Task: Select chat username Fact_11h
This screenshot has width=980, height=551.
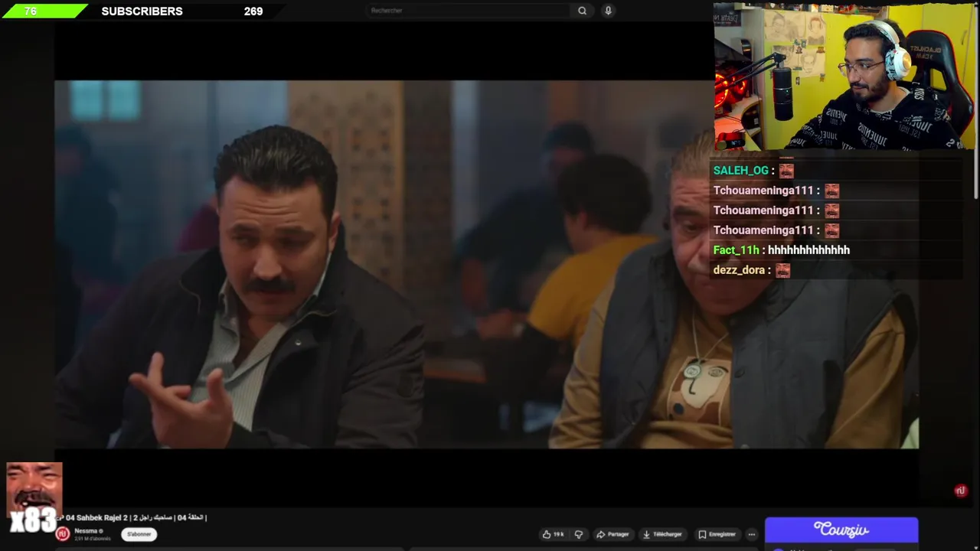Action: [x=736, y=250]
